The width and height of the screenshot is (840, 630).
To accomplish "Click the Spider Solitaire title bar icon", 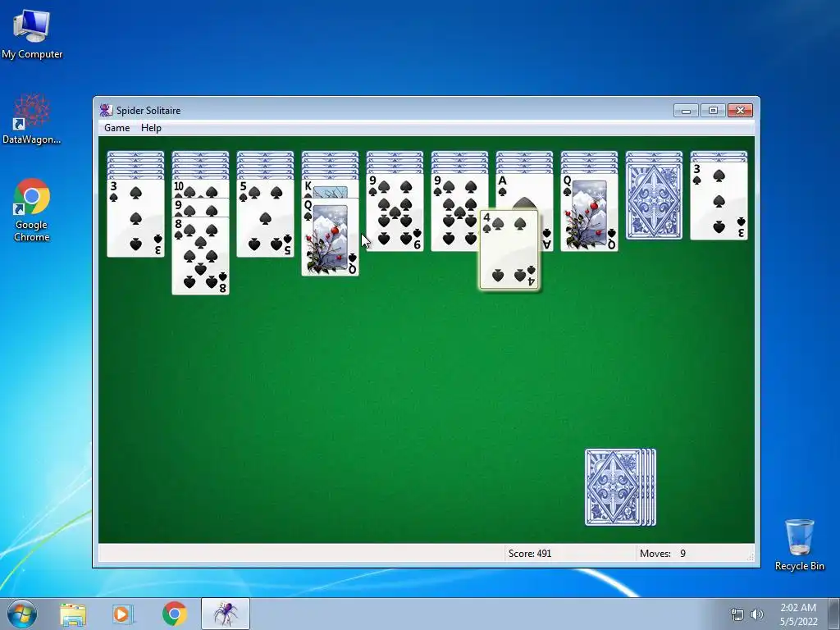I will click(x=106, y=111).
